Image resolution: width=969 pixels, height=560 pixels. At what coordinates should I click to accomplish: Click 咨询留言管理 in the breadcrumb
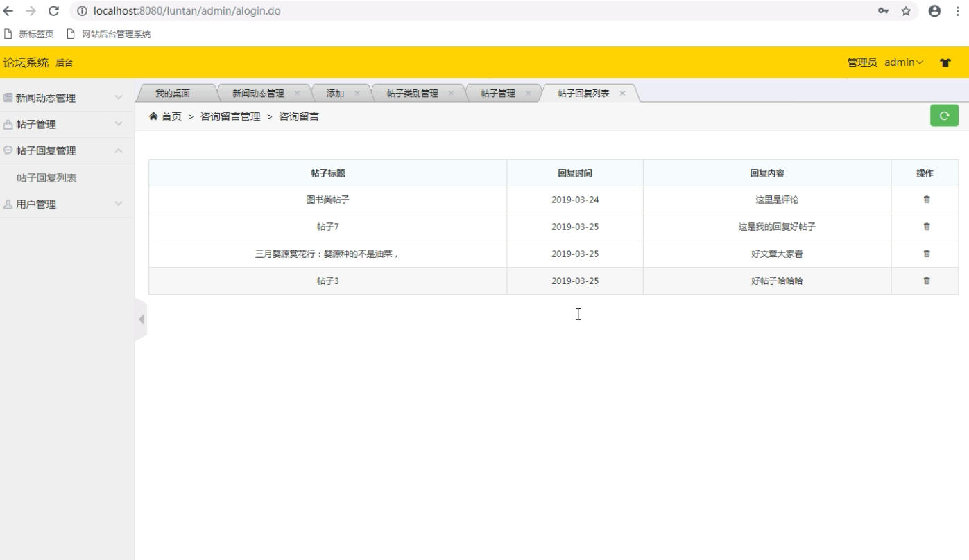click(x=230, y=116)
